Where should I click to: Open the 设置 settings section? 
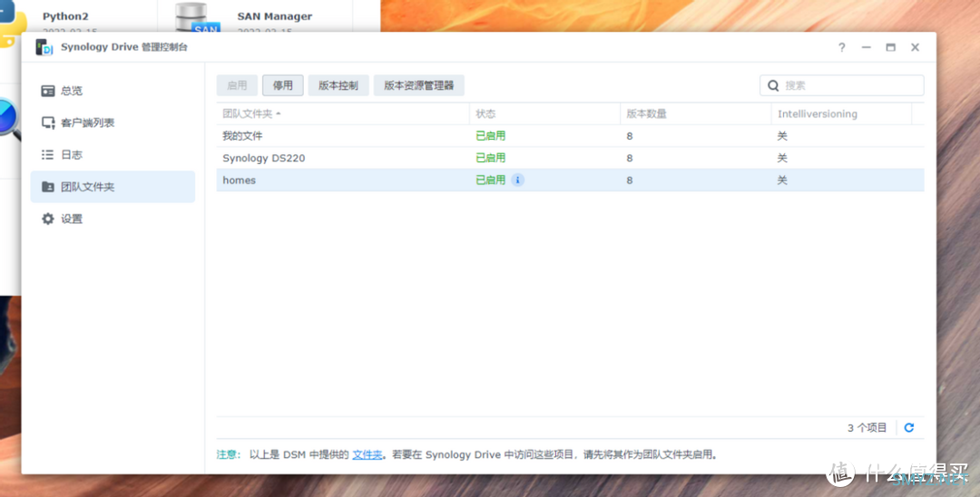click(x=113, y=219)
